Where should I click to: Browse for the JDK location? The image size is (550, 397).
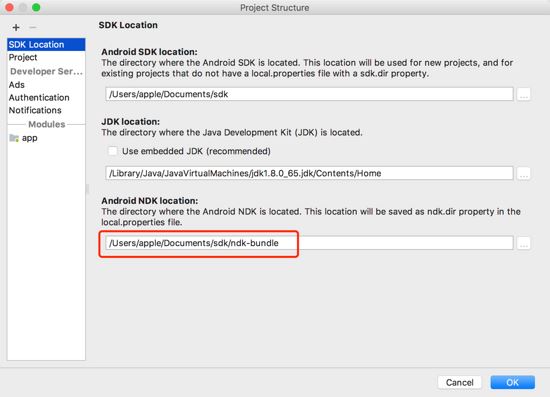tap(523, 173)
